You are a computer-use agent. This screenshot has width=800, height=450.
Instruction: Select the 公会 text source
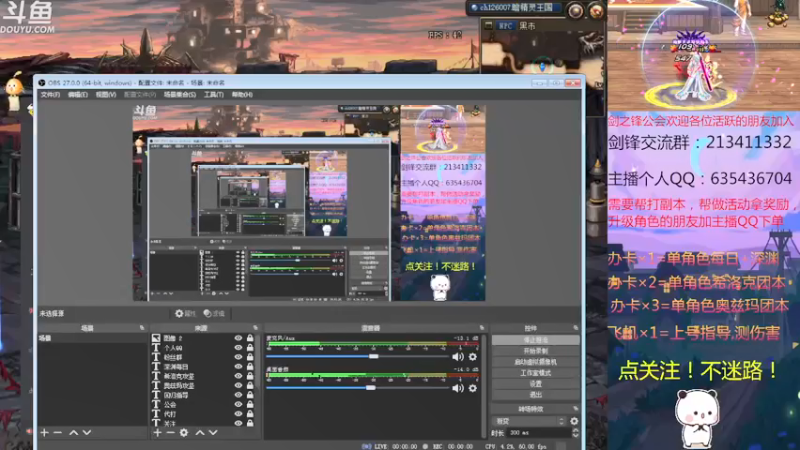[x=170, y=404]
